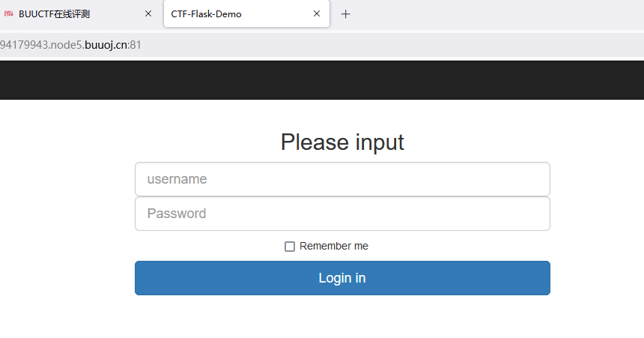The image size is (644, 338).
Task: Tick the Remember me checkbox
Action: click(290, 247)
